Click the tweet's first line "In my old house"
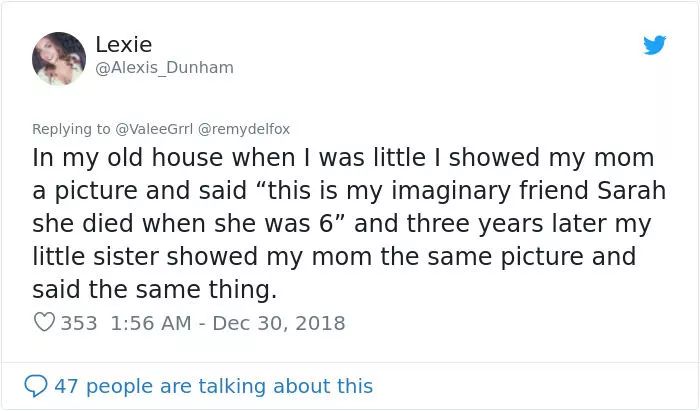700x411 pixels. (x=128, y=158)
